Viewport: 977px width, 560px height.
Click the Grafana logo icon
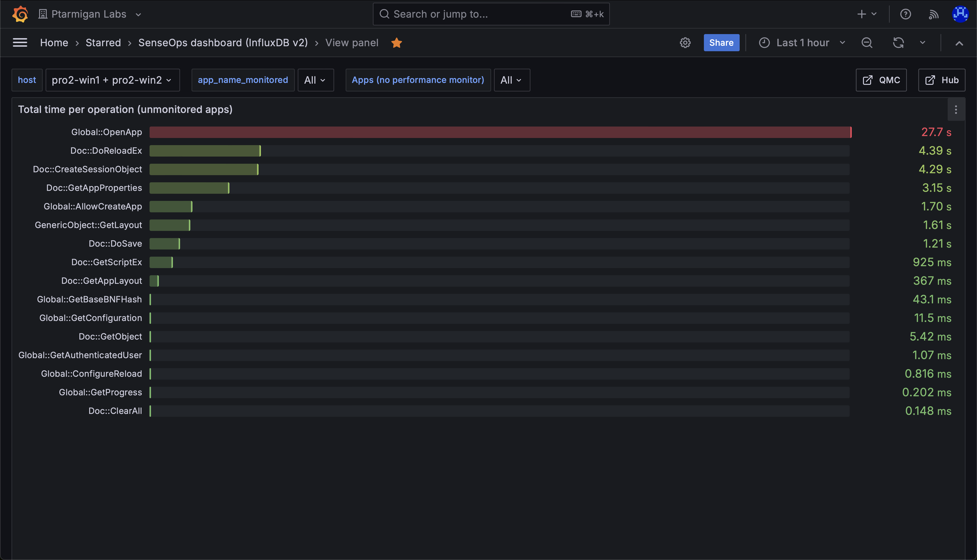click(x=20, y=14)
